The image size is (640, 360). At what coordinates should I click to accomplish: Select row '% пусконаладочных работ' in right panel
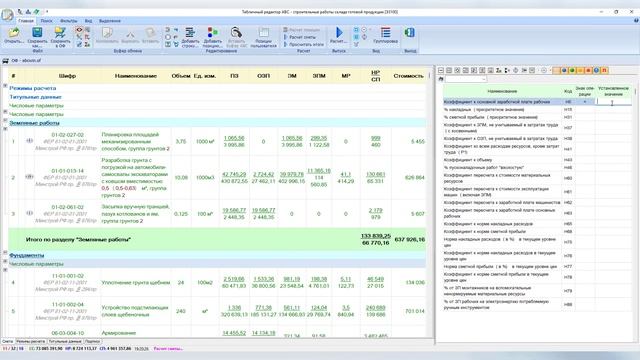[x=537, y=168]
